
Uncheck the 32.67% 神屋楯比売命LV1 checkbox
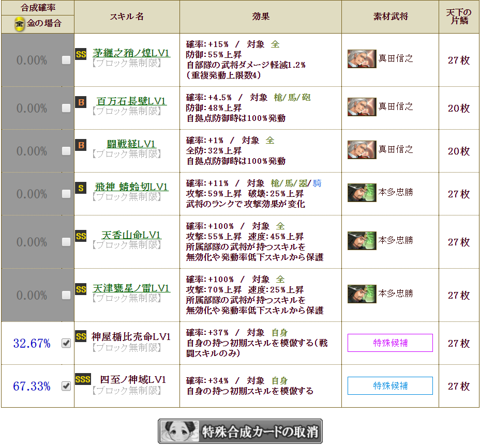[x=66, y=344]
